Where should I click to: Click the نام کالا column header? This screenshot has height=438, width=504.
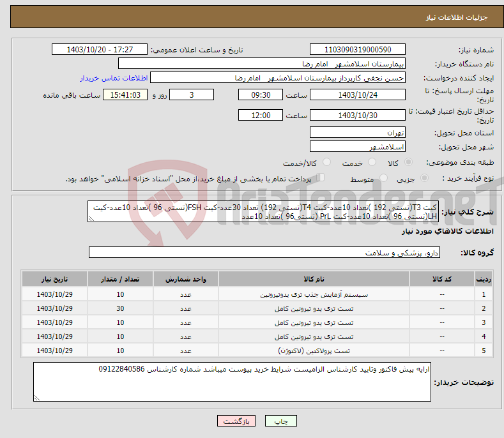click(314, 279)
